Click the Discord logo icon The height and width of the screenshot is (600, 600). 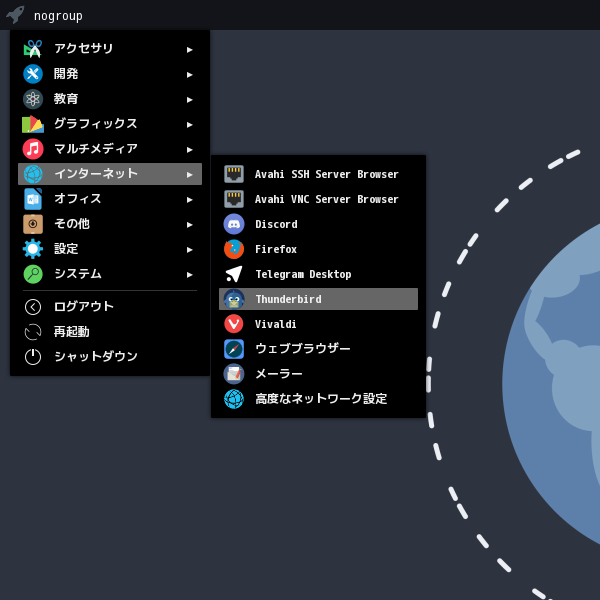(234, 224)
